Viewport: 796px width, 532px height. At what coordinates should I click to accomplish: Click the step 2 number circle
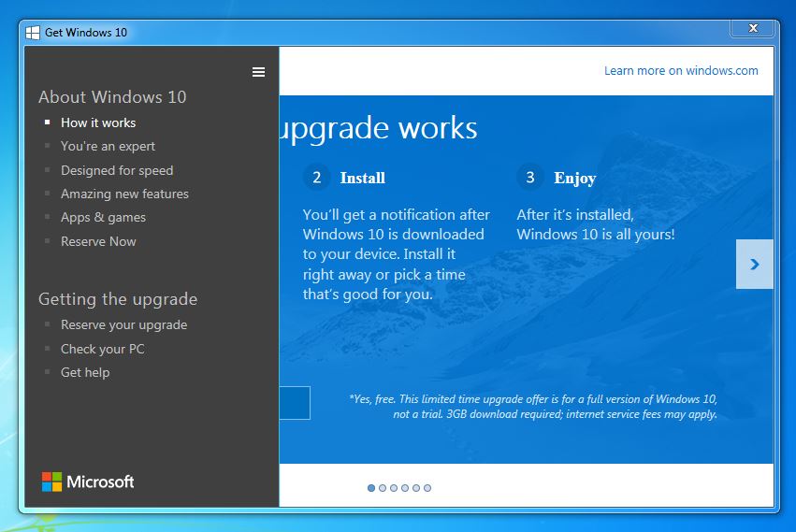(316, 177)
